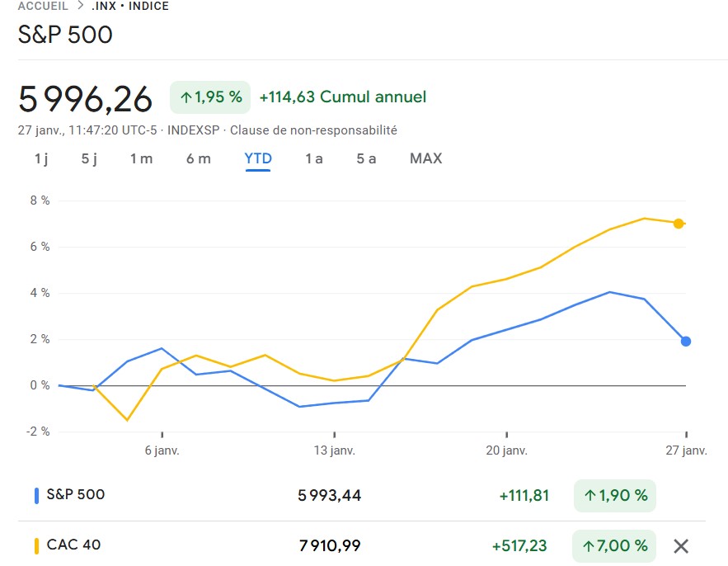Switch to the 5 j range tab
This screenshot has width=728, height=566.
(x=89, y=159)
